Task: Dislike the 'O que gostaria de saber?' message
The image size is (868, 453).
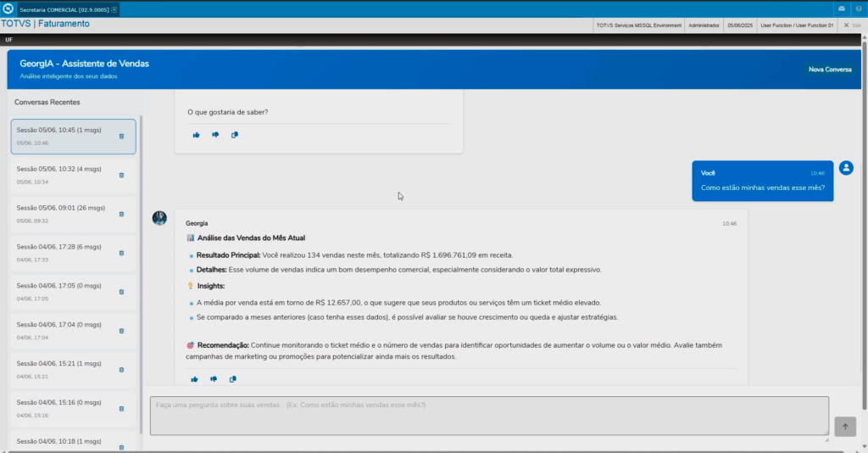Action: point(215,135)
